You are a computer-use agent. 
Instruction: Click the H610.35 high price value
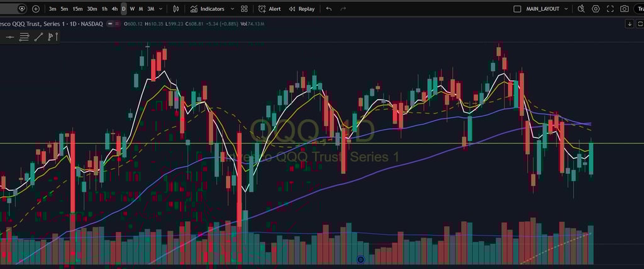153,24
